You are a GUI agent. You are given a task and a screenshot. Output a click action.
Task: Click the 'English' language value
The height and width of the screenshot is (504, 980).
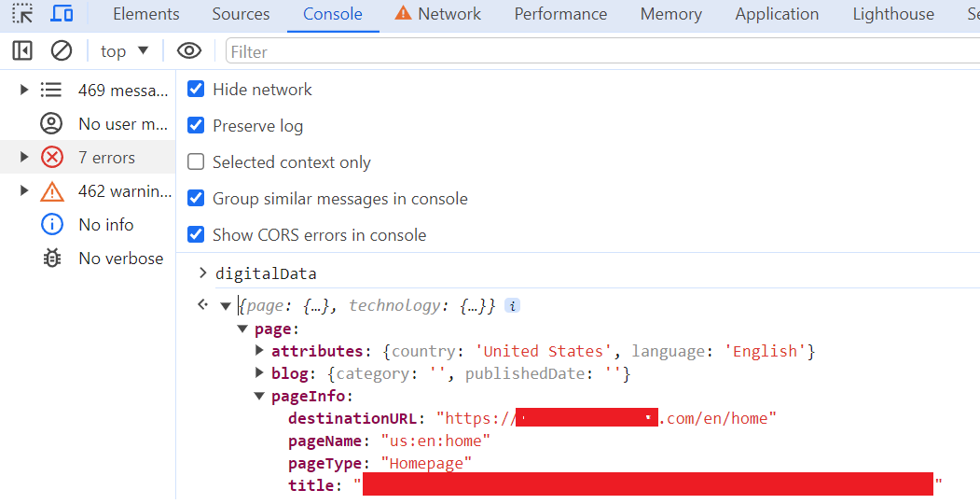[x=765, y=352]
